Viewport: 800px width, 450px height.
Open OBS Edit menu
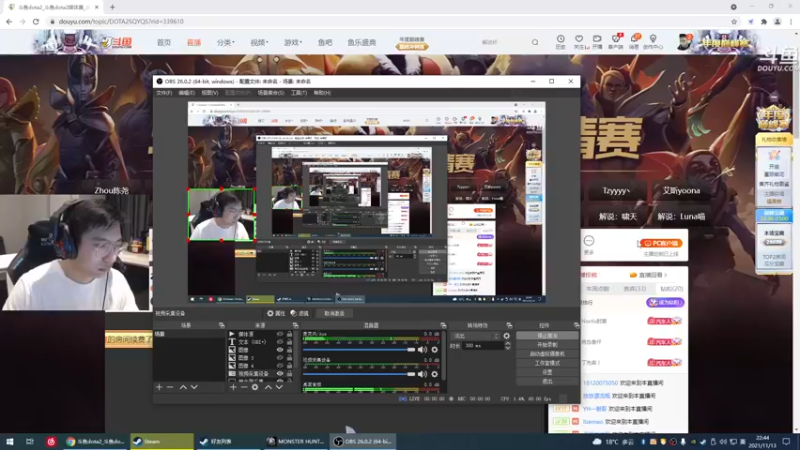point(187,93)
